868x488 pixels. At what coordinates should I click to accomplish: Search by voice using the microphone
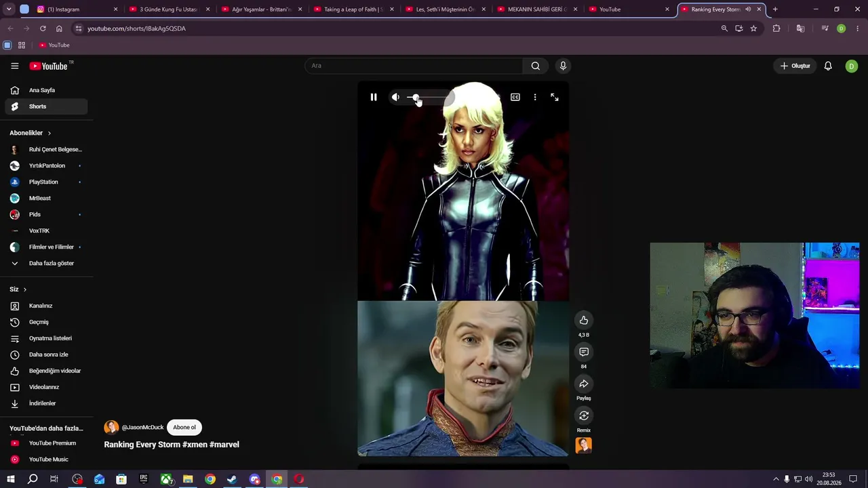pyautogui.click(x=563, y=66)
